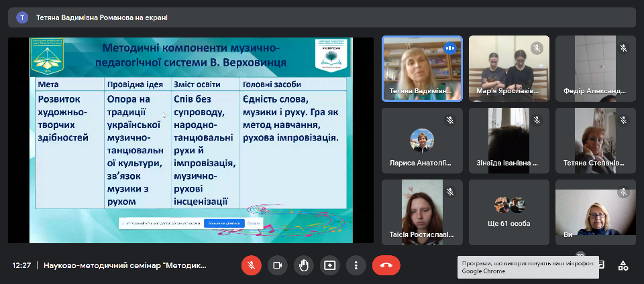Click the microphone-usage 'Google Chrome' tooltip
The width and height of the screenshot is (644, 284).
pos(528,267)
